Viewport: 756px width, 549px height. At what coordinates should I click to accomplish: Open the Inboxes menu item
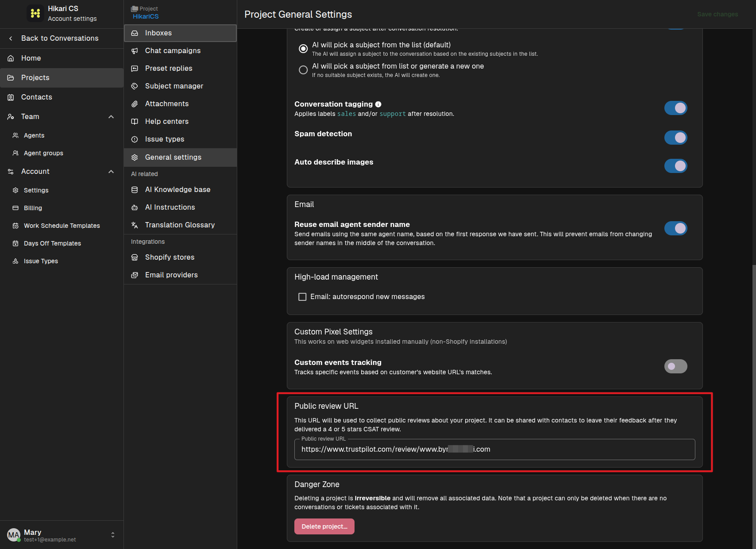click(x=180, y=33)
